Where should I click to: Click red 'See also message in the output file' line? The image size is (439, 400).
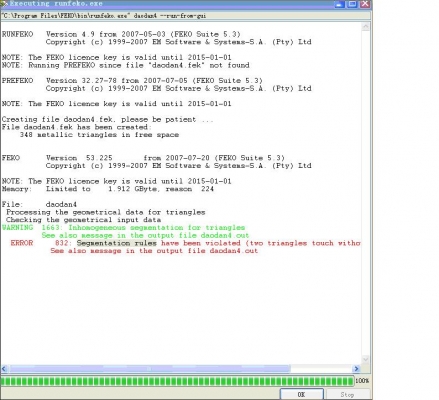[x=154, y=251]
